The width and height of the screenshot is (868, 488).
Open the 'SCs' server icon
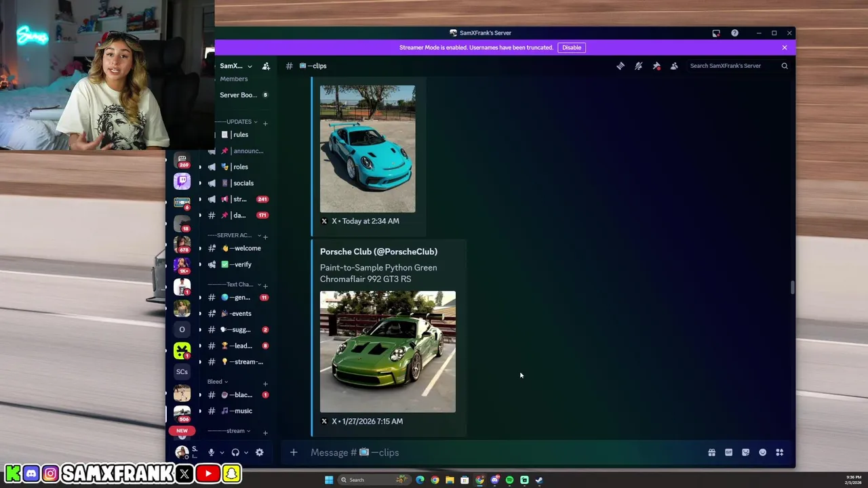pyautogui.click(x=182, y=371)
